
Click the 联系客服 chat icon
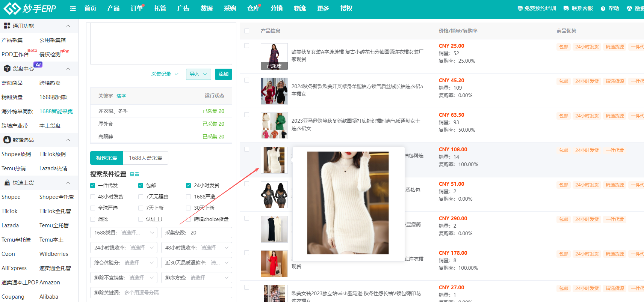566,9
